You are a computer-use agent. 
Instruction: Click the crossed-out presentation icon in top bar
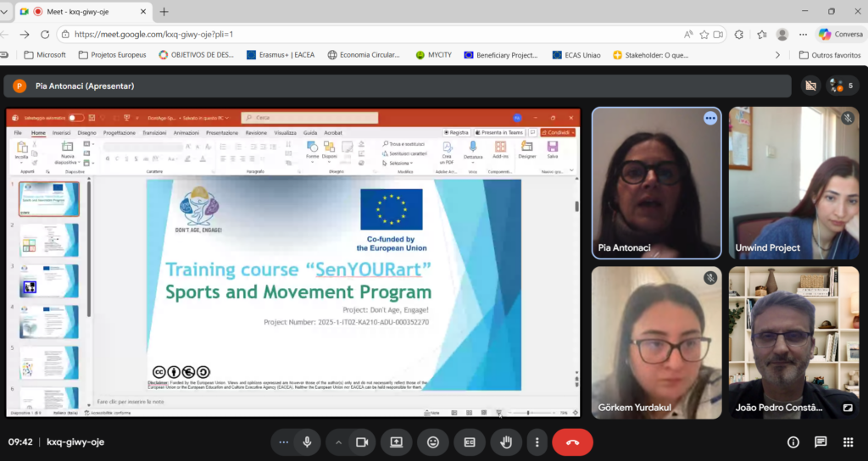tap(810, 86)
